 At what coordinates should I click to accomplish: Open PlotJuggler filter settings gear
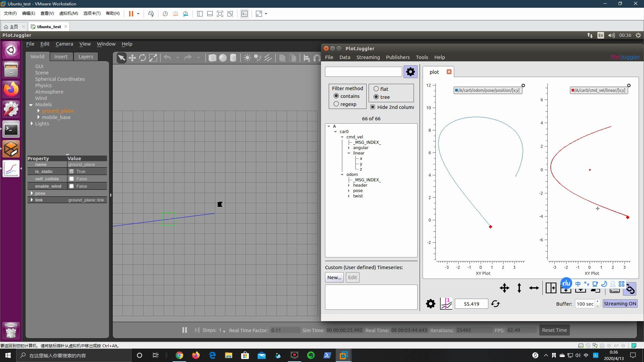pyautogui.click(x=410, y=72)
